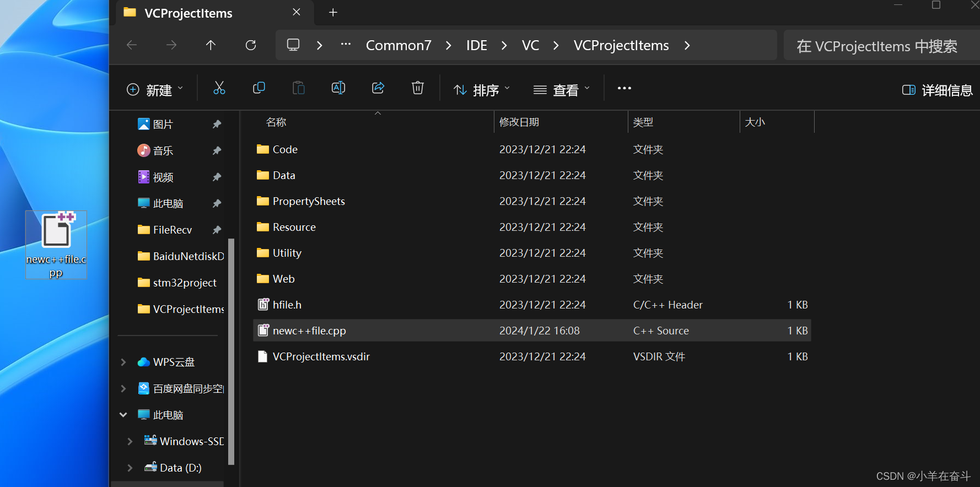
Task: Expand the 百度网盘同步空间 tree node
Action: [123, 388]
